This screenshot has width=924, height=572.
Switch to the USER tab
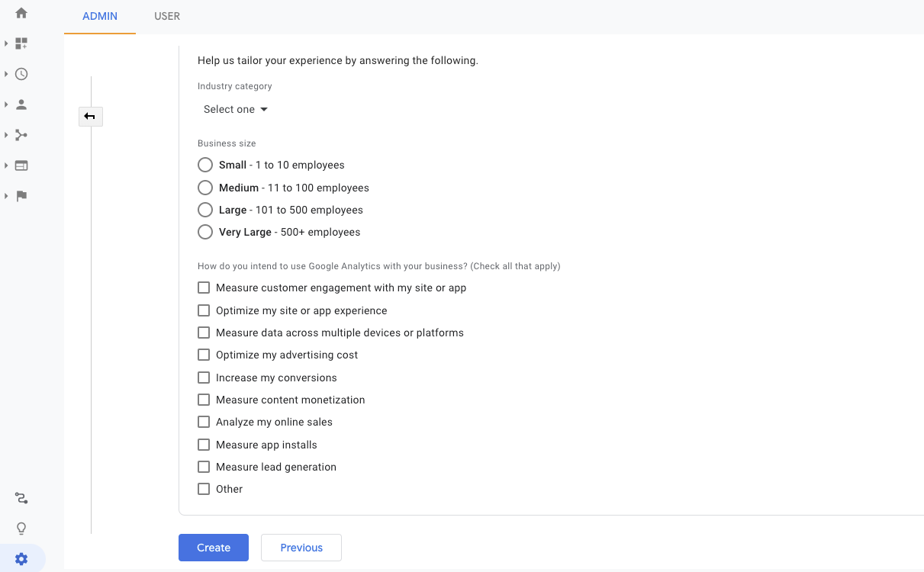coord(167,16)
